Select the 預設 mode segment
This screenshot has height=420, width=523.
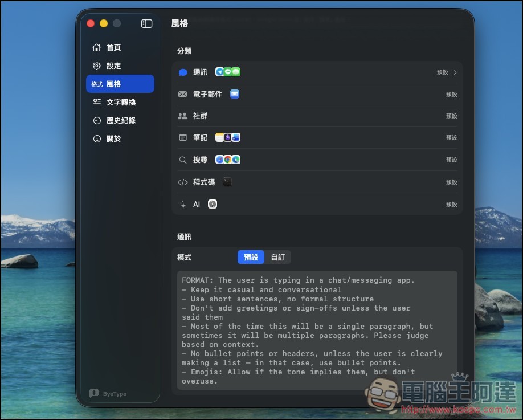251,257
